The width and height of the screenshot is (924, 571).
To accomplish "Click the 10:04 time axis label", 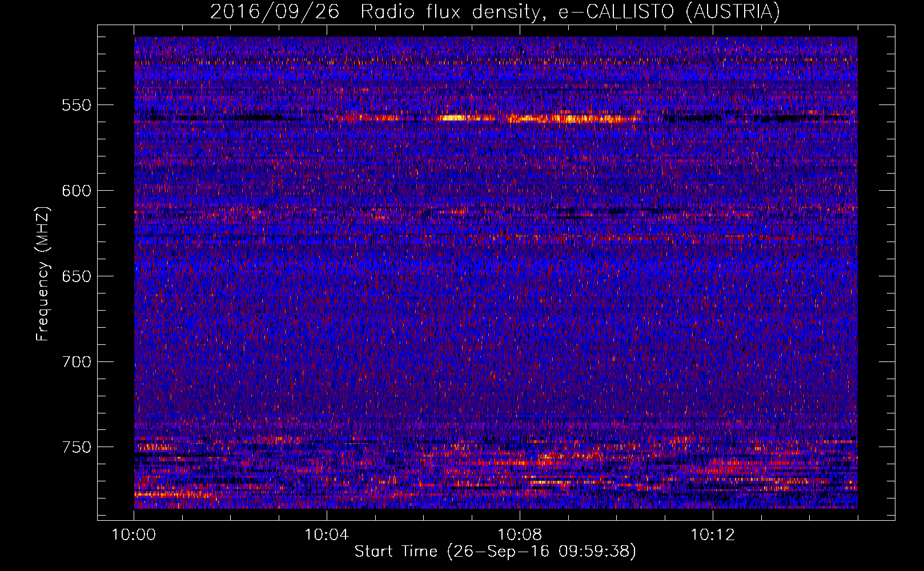I will (x=327, y=535).
